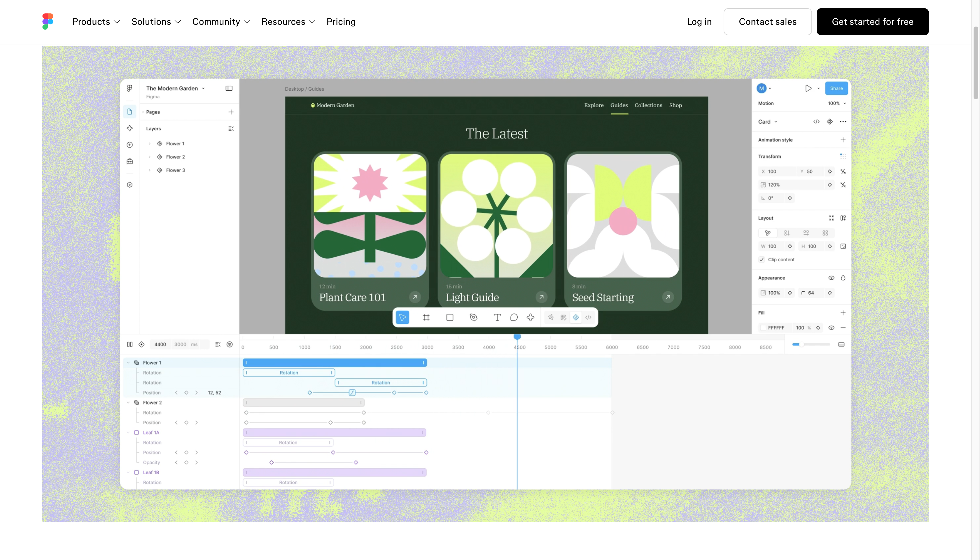Toggle the sidebar panel layout icon
This screenshot has height=560, width=980.
tap(229, 88)
